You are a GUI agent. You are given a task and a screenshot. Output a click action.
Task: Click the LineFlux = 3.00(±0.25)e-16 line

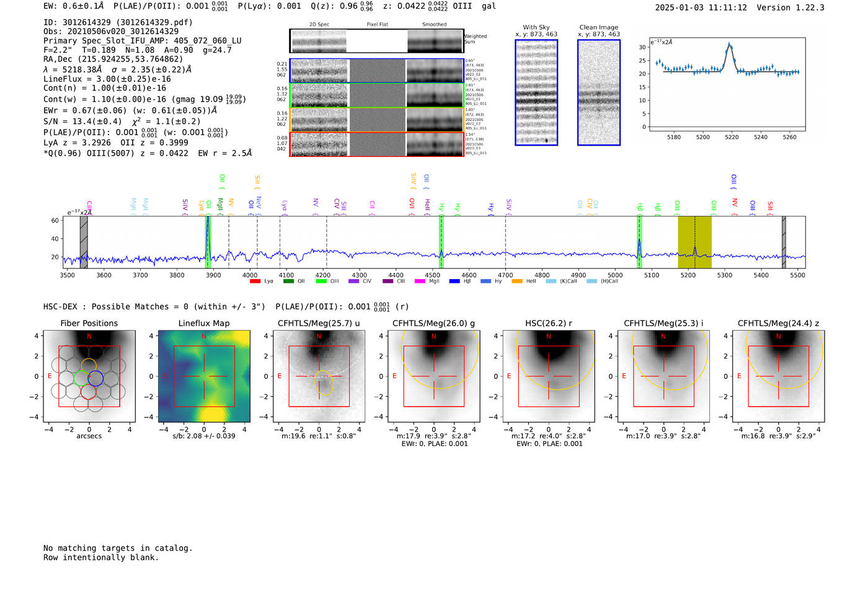point(107,79)
